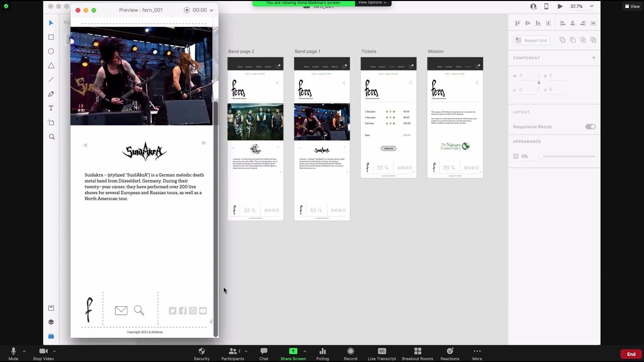Choose the Ellipse tool
The width and height of the screenshot is (644, 362).
pyautogui.click(x=51, y=51)
